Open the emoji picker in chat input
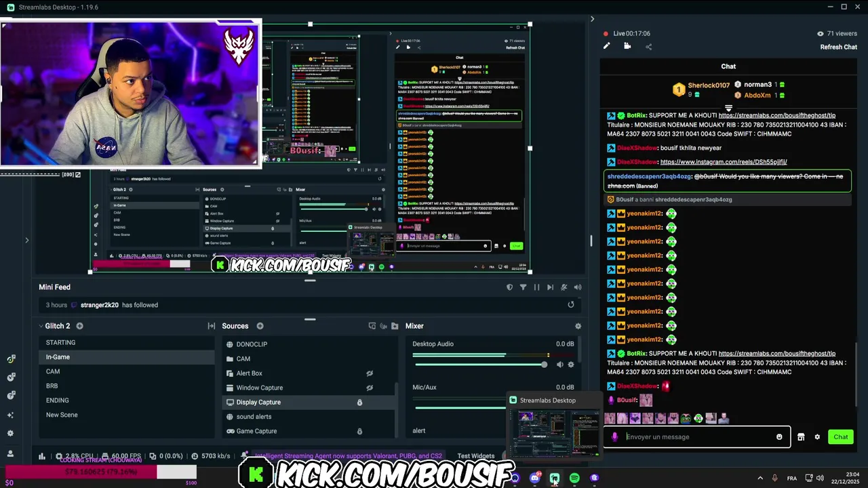 coord(779,436)
